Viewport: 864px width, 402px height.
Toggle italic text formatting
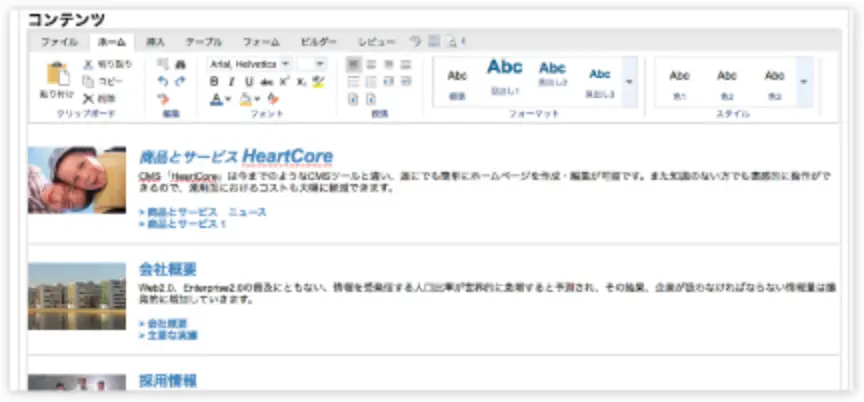point(231,81)
